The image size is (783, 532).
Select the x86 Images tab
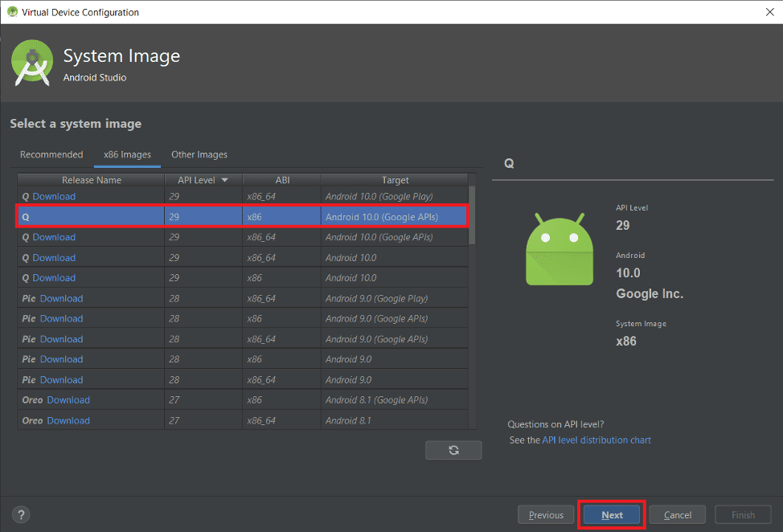click(x=127, y=154)
